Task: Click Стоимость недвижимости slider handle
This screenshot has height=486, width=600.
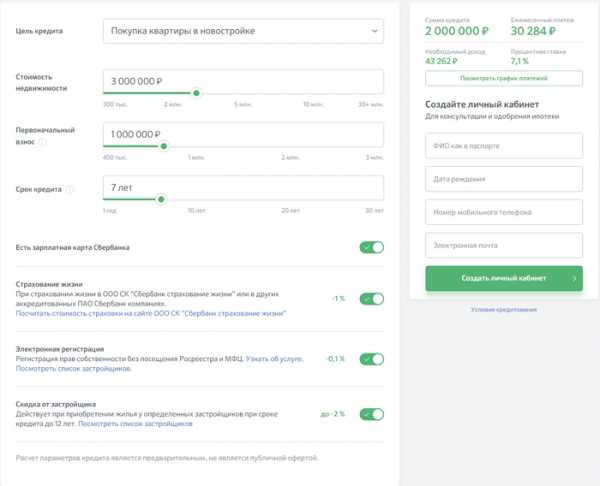Action: pyautogui.click(x=196, y=93)
